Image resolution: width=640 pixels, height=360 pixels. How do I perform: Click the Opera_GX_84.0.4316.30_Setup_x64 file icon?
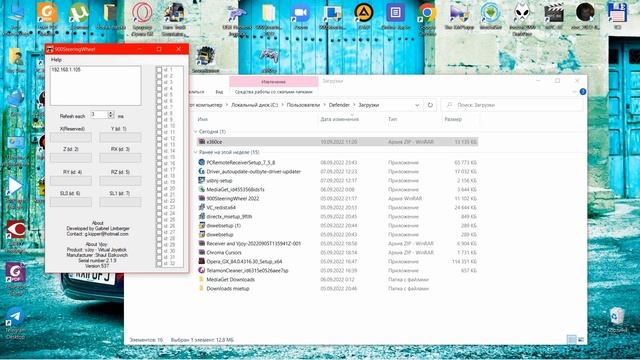point(201,261)
